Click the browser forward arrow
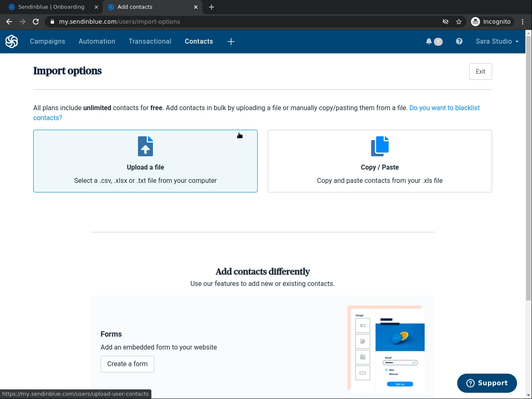Screen dimensions: 532x399 pos(22,22)
